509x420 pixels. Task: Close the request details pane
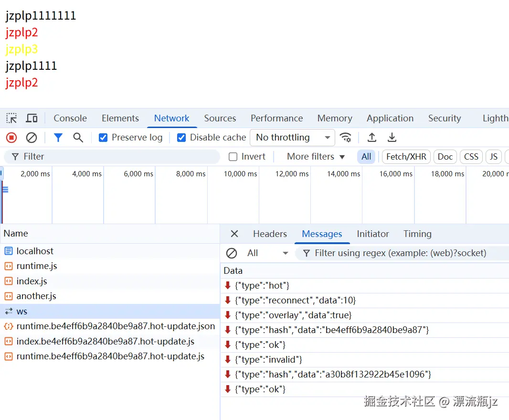point(234,234)
